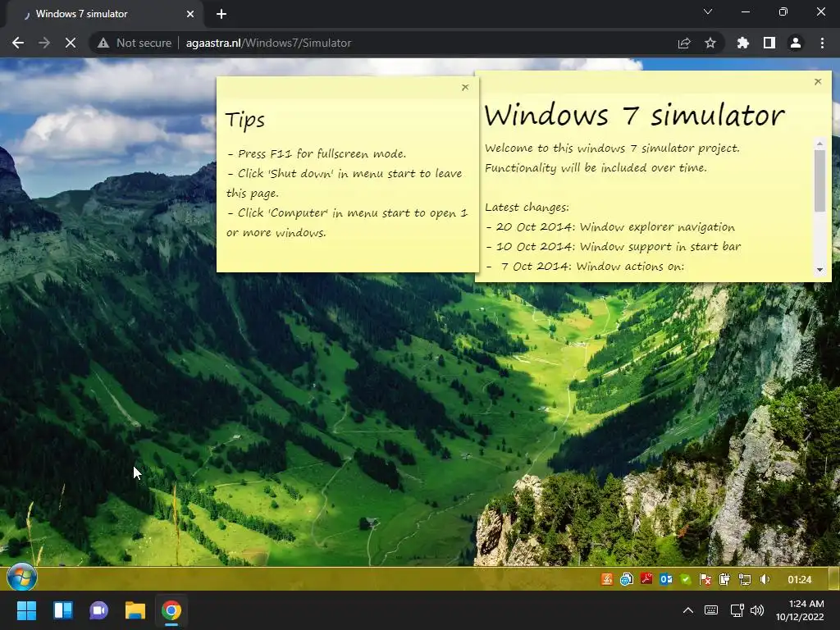Click the 'Press F11 for fullscreen mode' line

(x=317, y=153)
